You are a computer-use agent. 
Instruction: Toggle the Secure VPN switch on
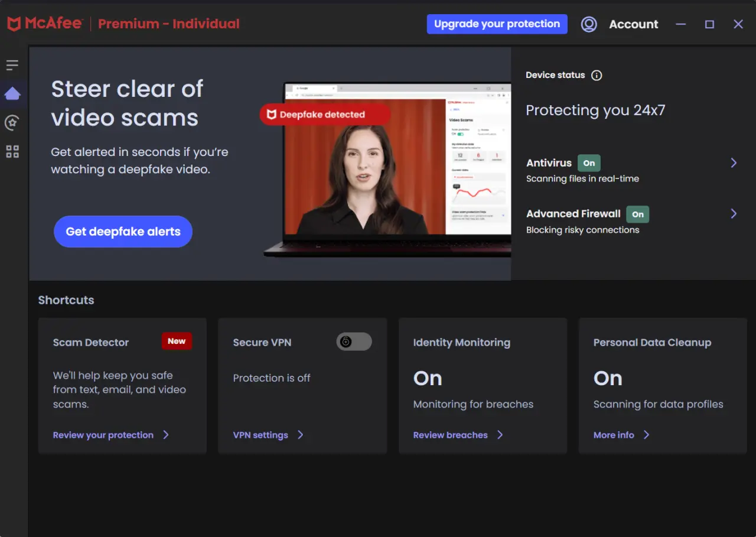coord(354,341)
